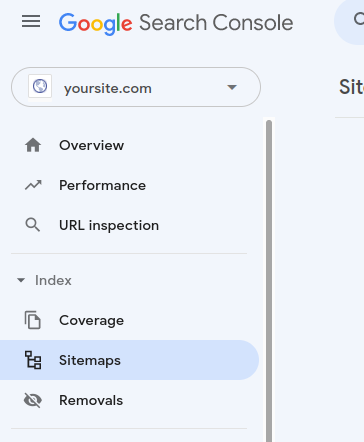The image size is (364, 442).
Task: Select the Sitemaps menu item
Action: pos(129,360)
